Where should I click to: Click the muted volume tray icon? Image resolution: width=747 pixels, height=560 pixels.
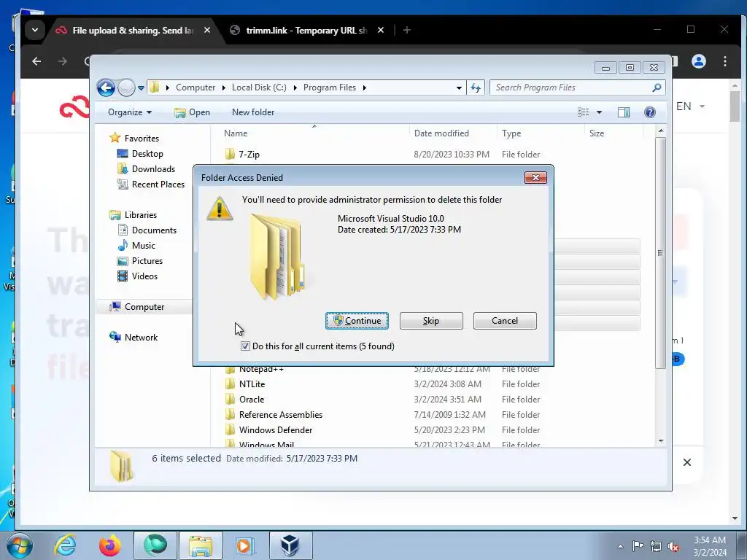[x=673, y=547]
